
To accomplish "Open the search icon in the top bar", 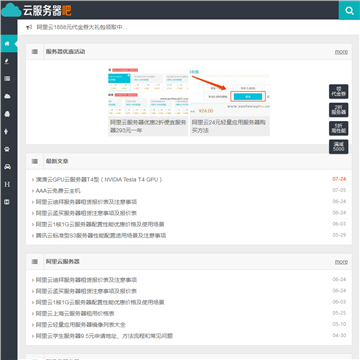I will 349,11.
